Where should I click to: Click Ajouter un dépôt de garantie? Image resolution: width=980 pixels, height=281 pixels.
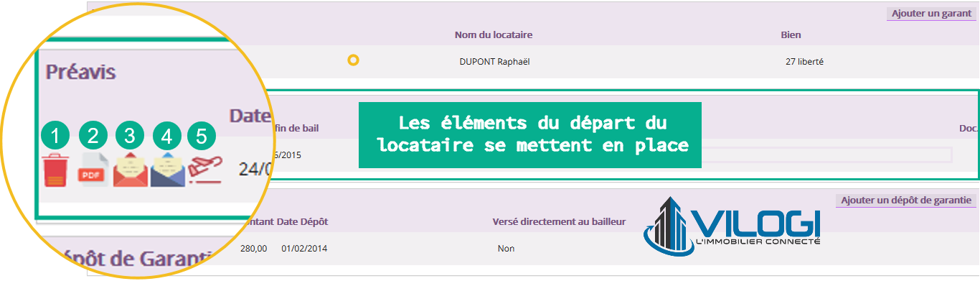click(905, 201)
